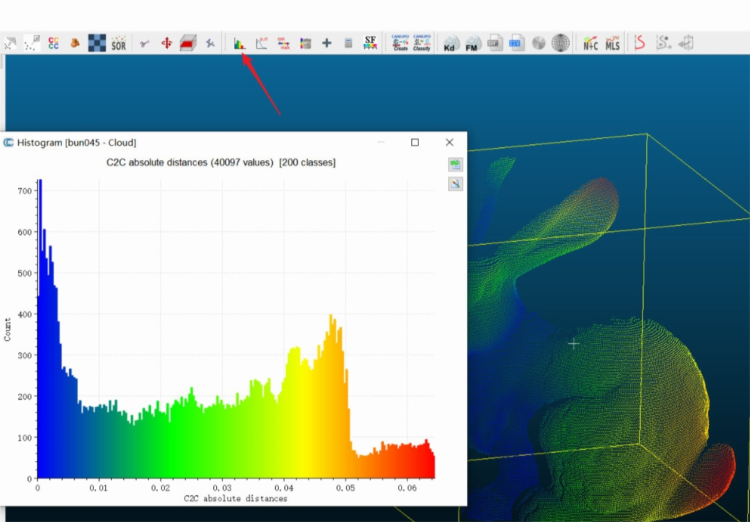The width and height of the screenshot is (750, 522).
Task: Click the lower icon button inside histogram window
Action: (455, 184)
